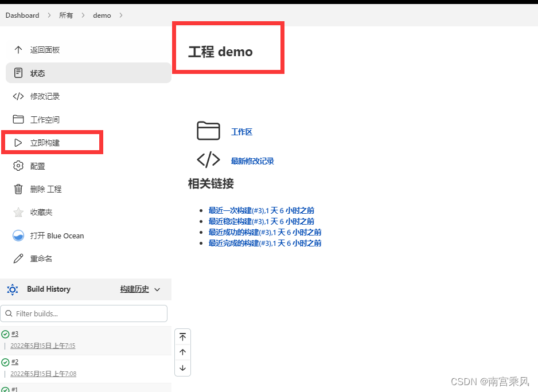Click the success status icon for build #2
The height and width of the screenshot is (392, 538).
5,362
